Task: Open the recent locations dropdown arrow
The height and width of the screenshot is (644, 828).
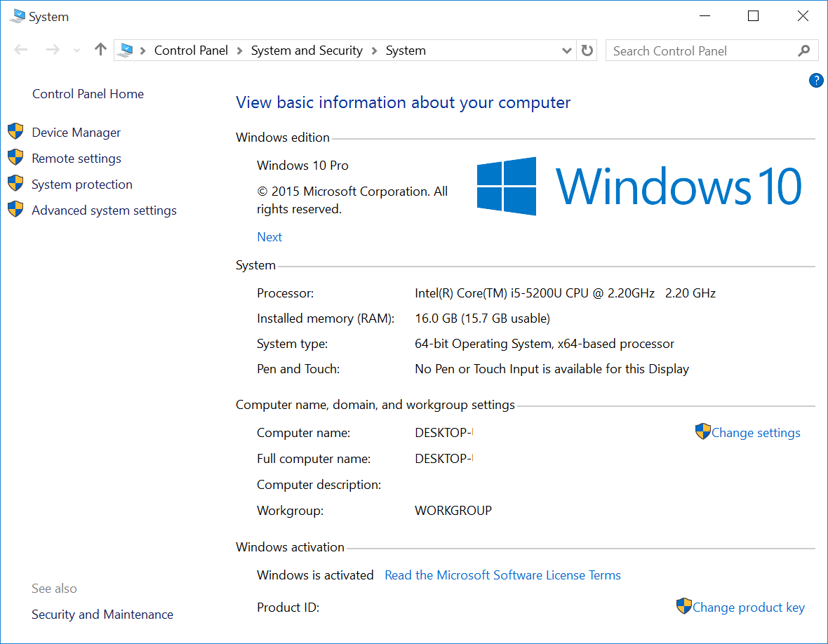Action: click(x=77, y=51)
